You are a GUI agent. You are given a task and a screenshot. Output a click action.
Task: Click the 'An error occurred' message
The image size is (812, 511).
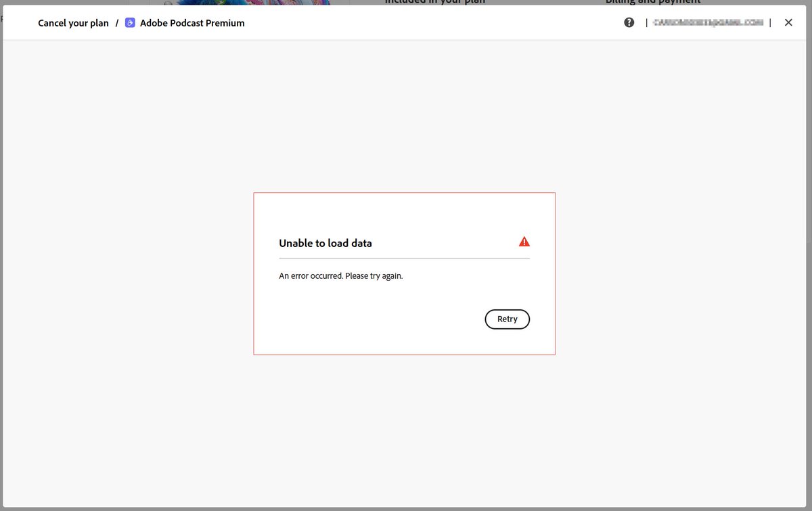click(x=341, y=276)
